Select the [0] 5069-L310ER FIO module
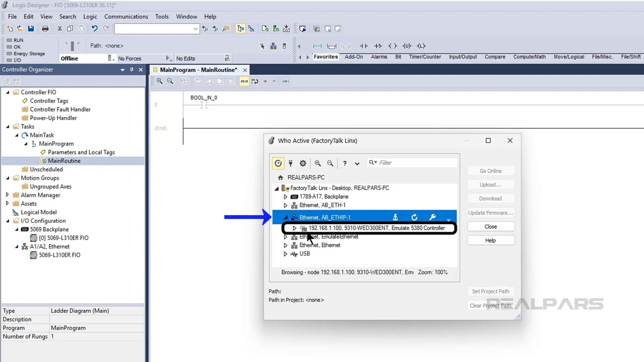Image resolution: width=644 pixels, height=362 pixels. pyautogui.click(x=64, y=238)
